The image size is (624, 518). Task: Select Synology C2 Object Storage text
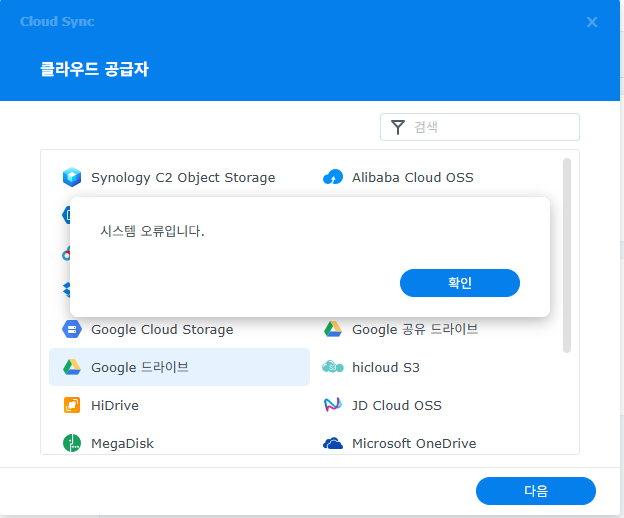point(183,177)
